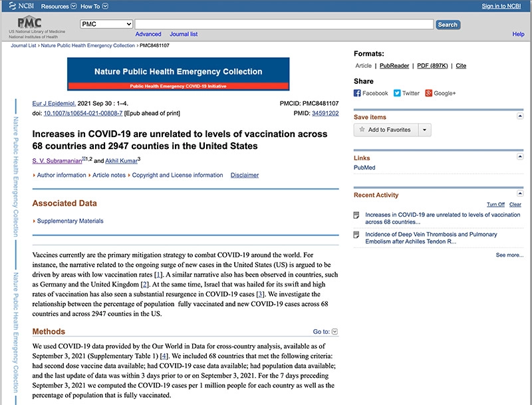532x405 pixels.
Task: Open the Deep Vein Thrombosis document icon
Action: pos(356,235)
